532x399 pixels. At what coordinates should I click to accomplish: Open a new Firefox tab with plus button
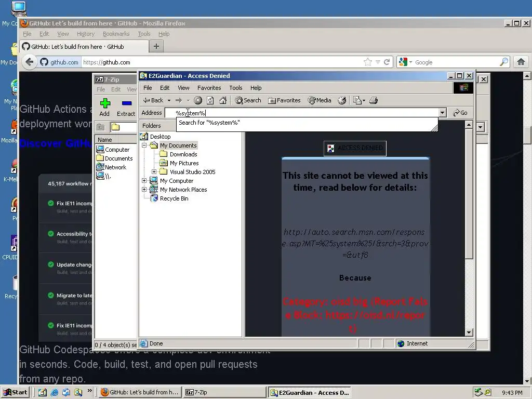point(156,46)
